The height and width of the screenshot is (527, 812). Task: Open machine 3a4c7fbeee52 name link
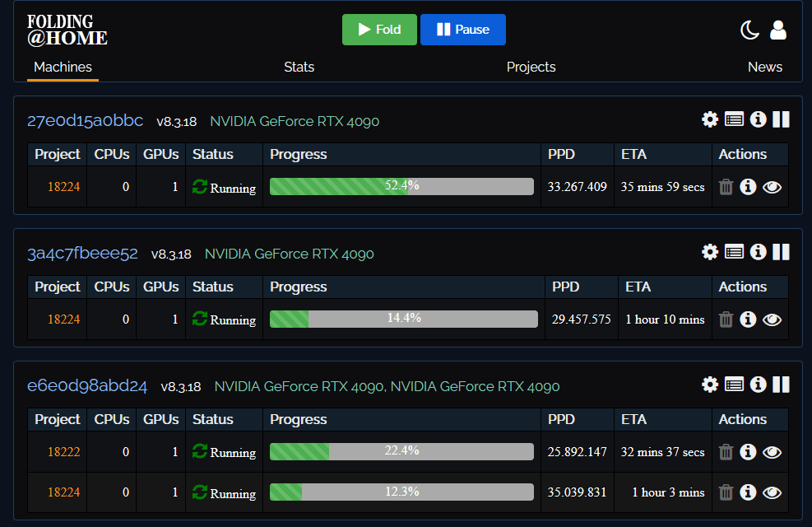coord(83,254)
